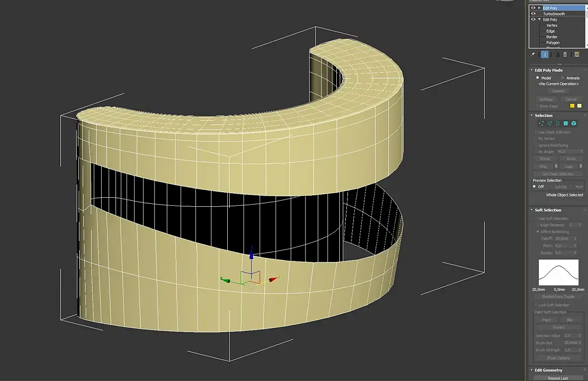Screen dimensions: 588x381
Task: Select Edge in modifier stack
Action: pyautogui.click(x=550, y=31)
